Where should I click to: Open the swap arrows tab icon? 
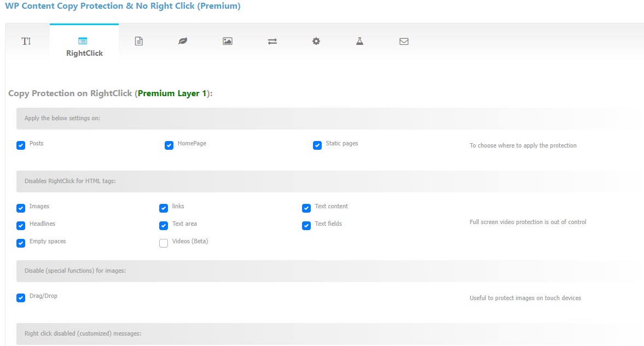coord(272,42)
